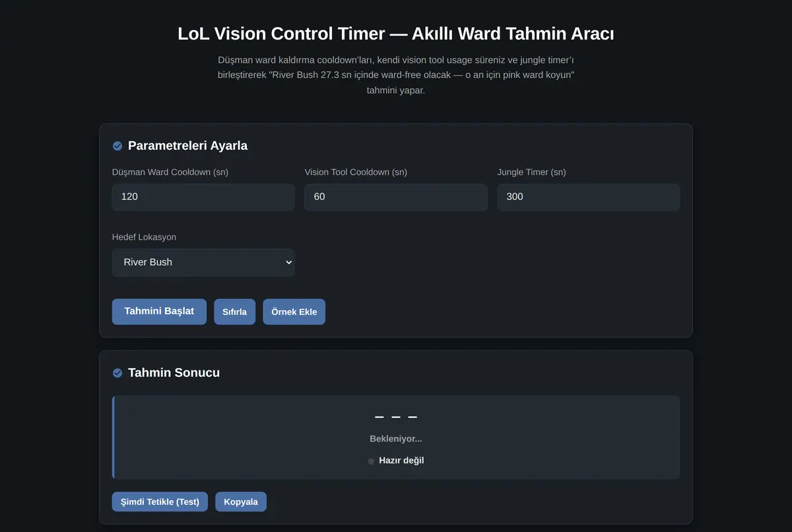Click the dashed countdown placeholder
This screenshot has height=532, width=792.
[x=396, y=417]
